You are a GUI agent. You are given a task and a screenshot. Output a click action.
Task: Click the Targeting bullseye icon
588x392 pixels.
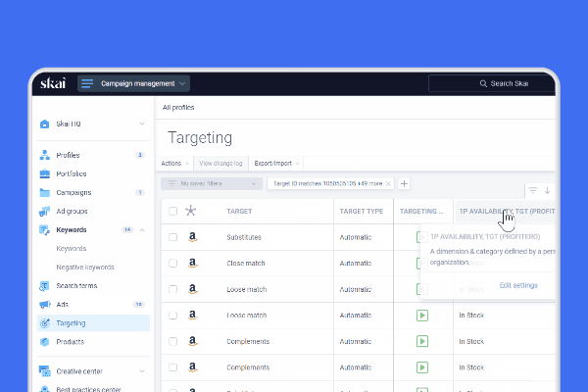(45, 323)
